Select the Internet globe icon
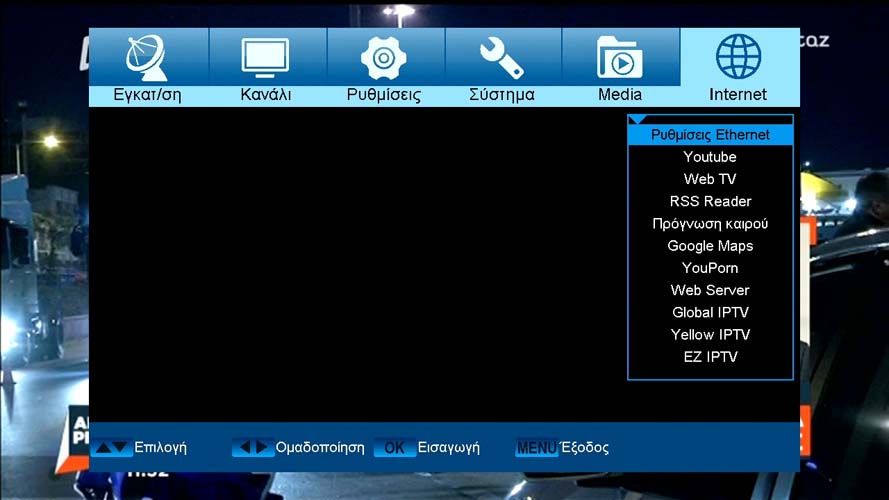This screenshot has width=889, height=500. point(738,57)
